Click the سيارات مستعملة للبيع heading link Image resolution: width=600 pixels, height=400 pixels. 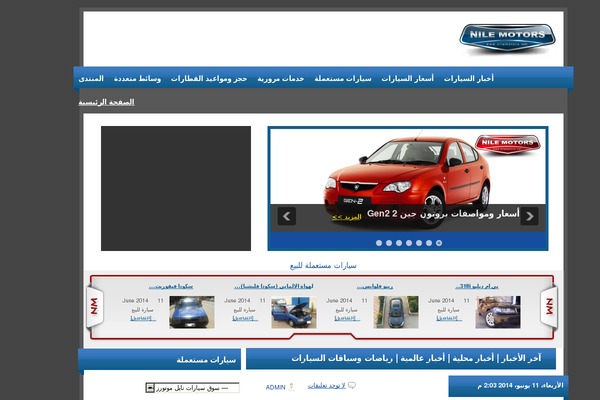point(323,265)
